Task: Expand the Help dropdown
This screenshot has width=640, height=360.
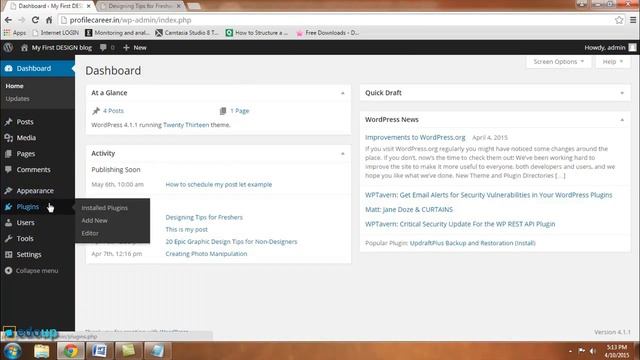Action: (x=613, y=62)
